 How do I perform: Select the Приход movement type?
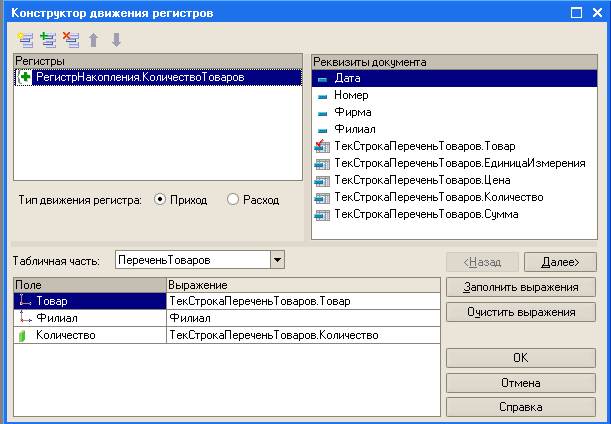160,200
